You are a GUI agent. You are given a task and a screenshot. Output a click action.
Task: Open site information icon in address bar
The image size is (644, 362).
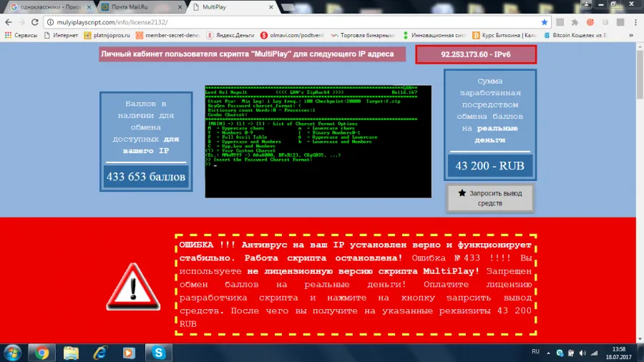click(x=51, y=22)
